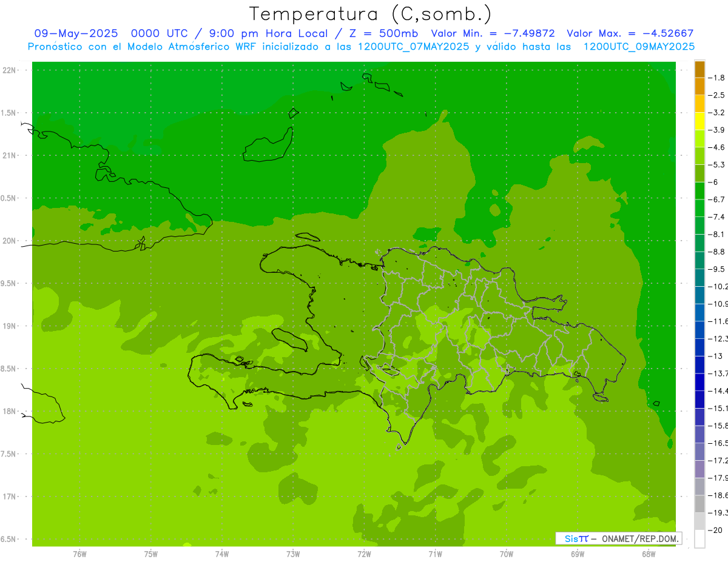Click the 20N latitude label

9,241
